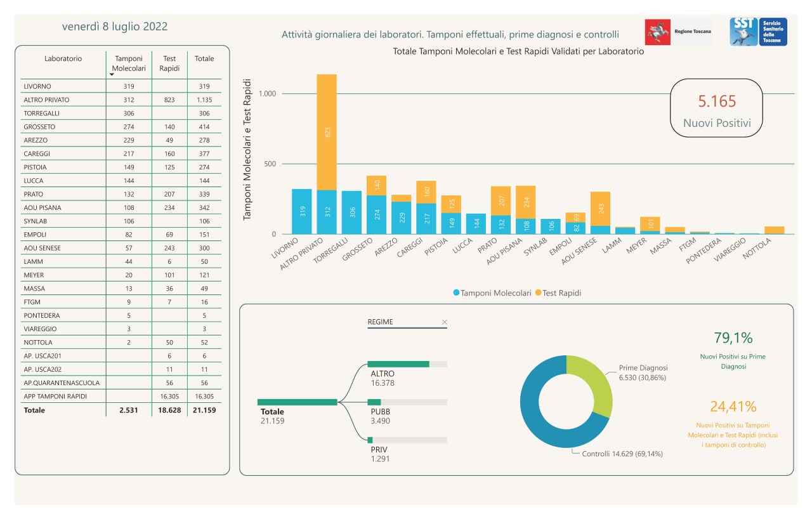Sort table by Test Rapidi column header
The height and width of the screenshot is (519, 812).
(x=169, y=63)
